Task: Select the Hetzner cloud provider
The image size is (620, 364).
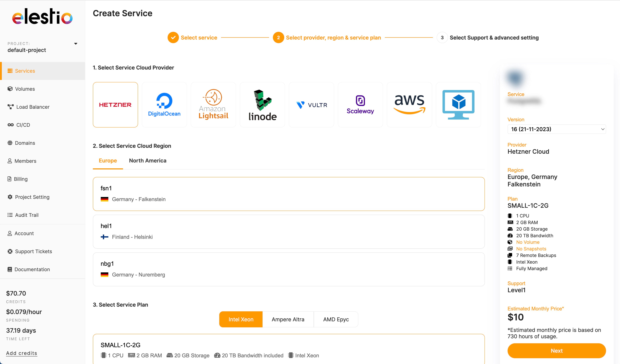Action: (x=115, y=104)
